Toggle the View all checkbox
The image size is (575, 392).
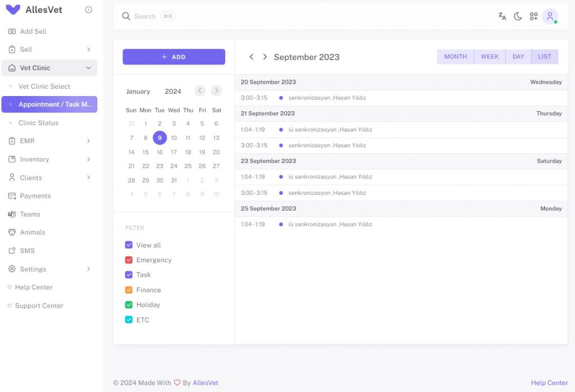tap(129, 245)
